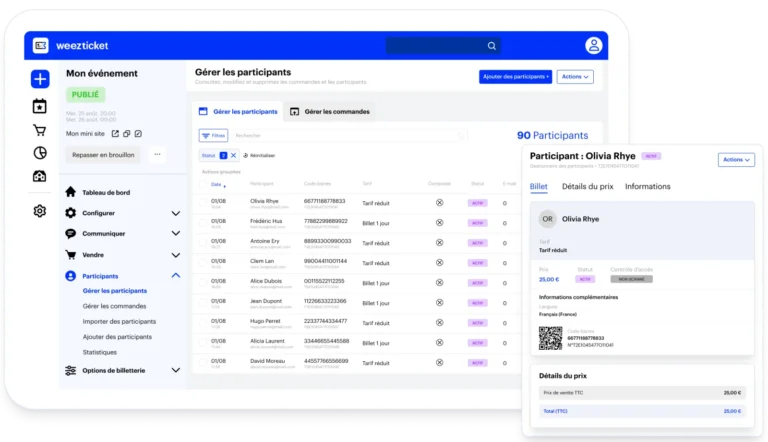Viewport: 768px width, 442px height.
Task: Click the Communiquer speech bubble icon
Action: [71, 233]
